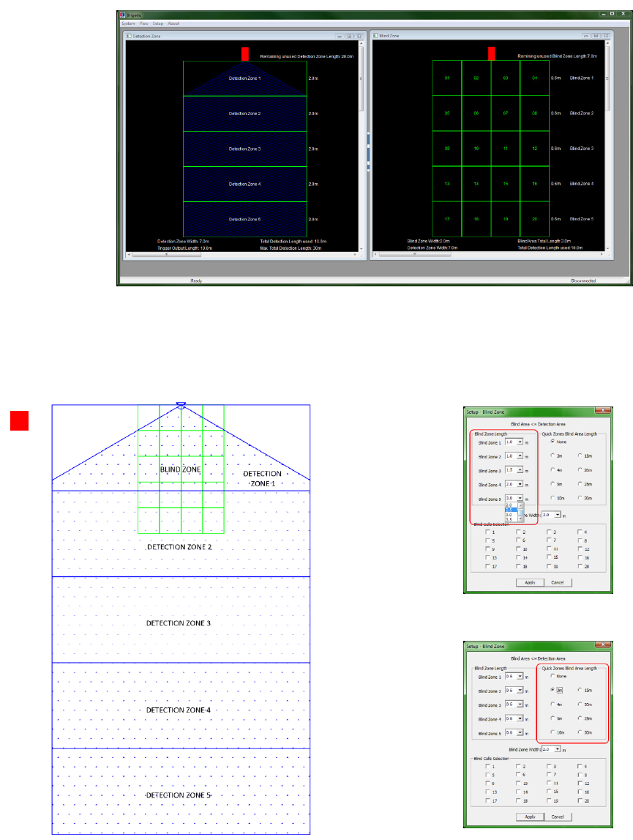633x840 pixels.
Task: Expand Blind Zone 1 dropdown showing 1.0
Action: tap(520, 442)
